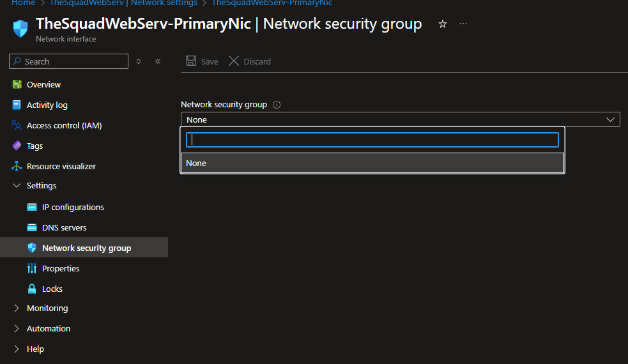Screen dimensions: 628x364
Task: Click the Discard button label
Action: (257, 61)
